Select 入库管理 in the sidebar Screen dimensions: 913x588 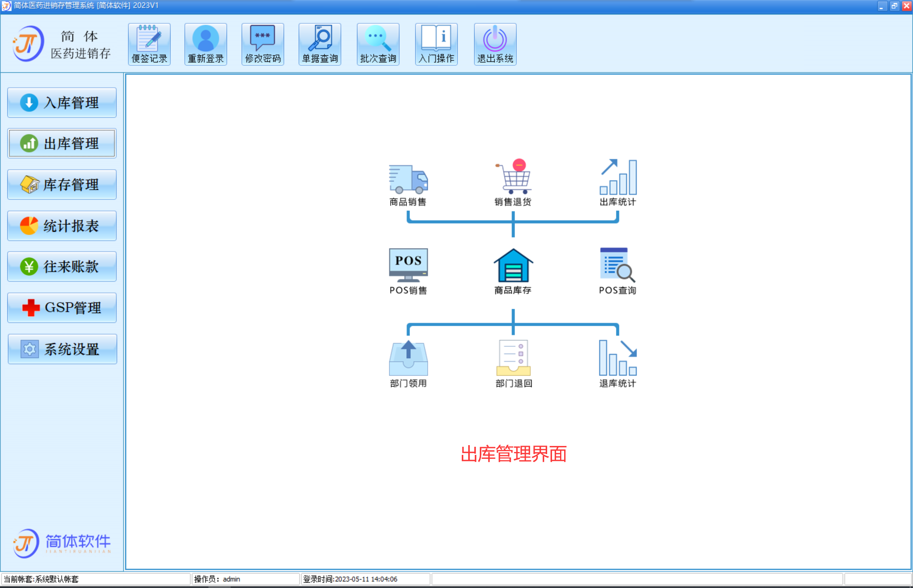(x=62, y=103)
